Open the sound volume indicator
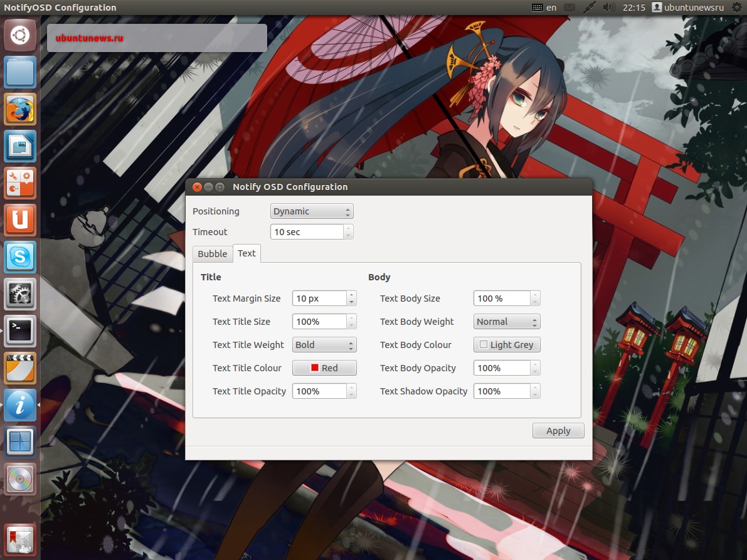The width and height of the screenshot is (747, 560). [608, 7]
